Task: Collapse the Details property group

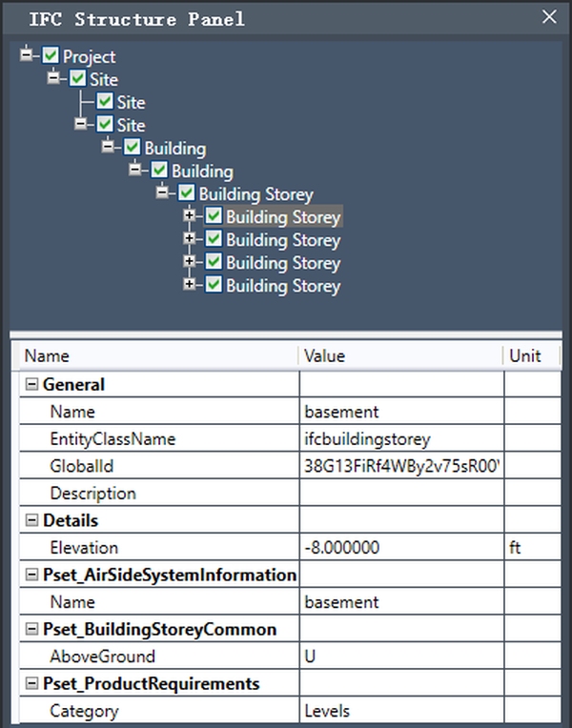Action: pos(31,521)
